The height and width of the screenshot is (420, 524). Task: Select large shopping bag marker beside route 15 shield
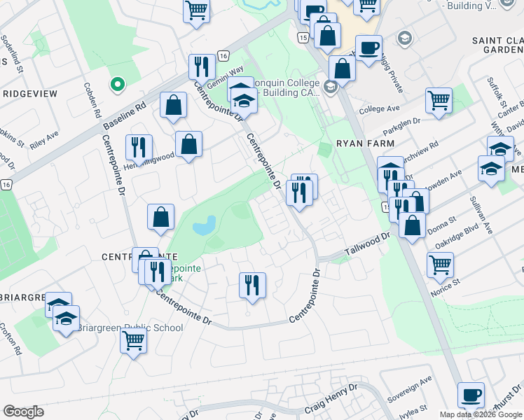[x=328, y=38]
